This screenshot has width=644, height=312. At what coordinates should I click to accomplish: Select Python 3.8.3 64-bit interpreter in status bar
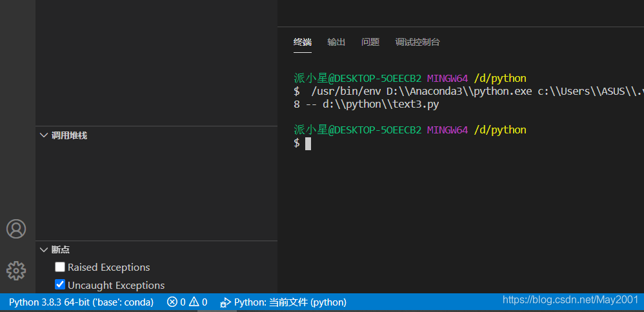(81, 302)
